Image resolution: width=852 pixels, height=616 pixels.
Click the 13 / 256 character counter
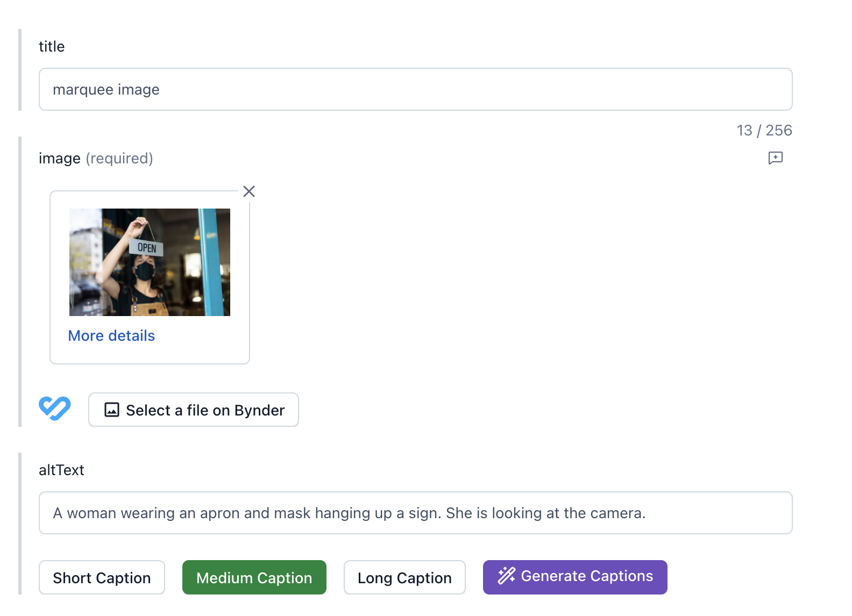coord(764,131)
